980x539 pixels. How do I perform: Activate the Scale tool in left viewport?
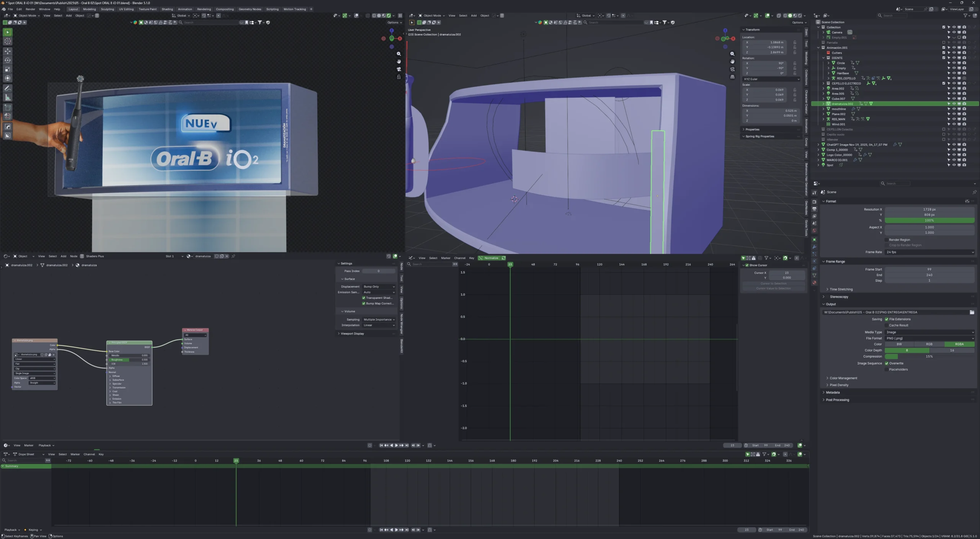[8, 69]
